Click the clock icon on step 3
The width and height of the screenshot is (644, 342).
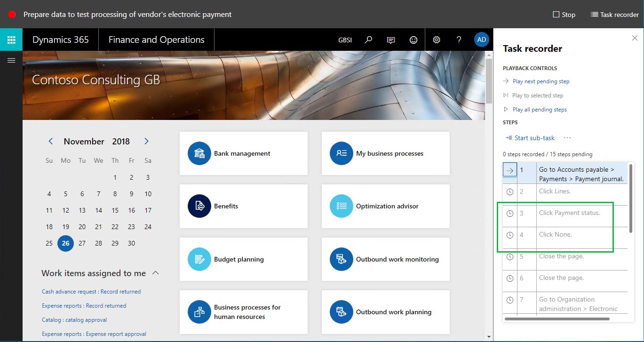click(x=510, y=213)
